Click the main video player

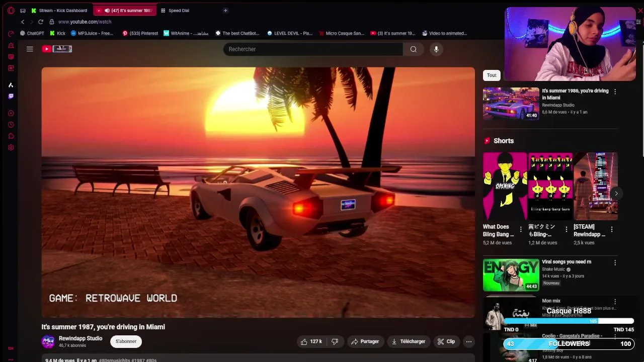coord(258,193)
